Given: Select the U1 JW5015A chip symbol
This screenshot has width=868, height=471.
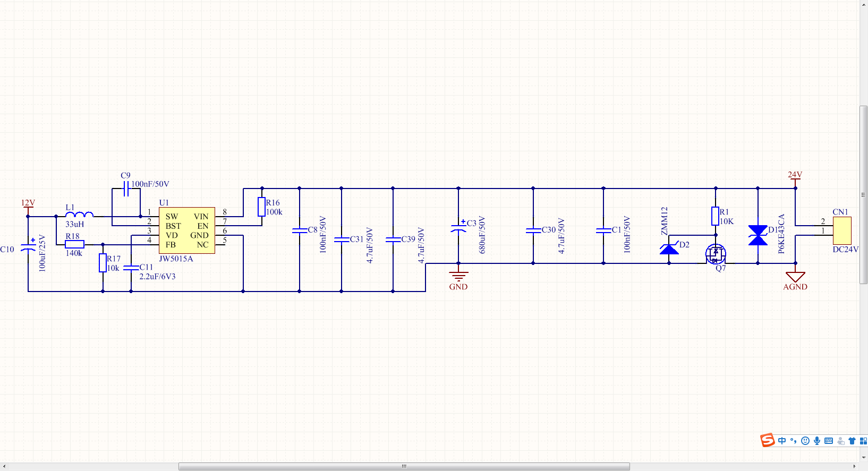Looking at the screenshot, I should (x=187, y=230).
